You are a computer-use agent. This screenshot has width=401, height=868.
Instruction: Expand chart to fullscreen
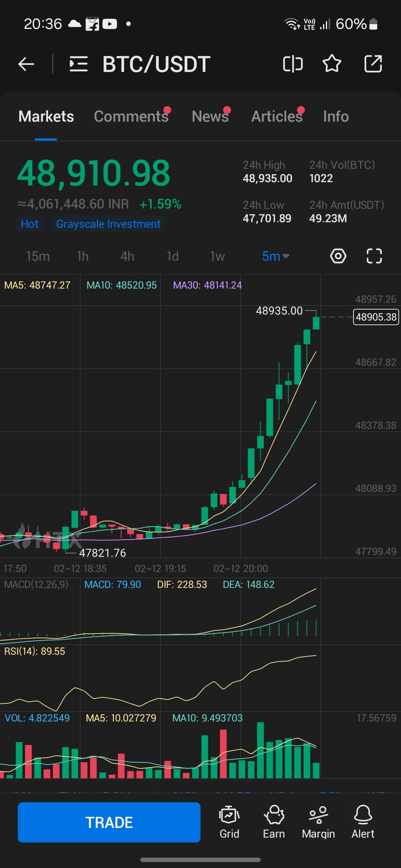tap(374, 256)
